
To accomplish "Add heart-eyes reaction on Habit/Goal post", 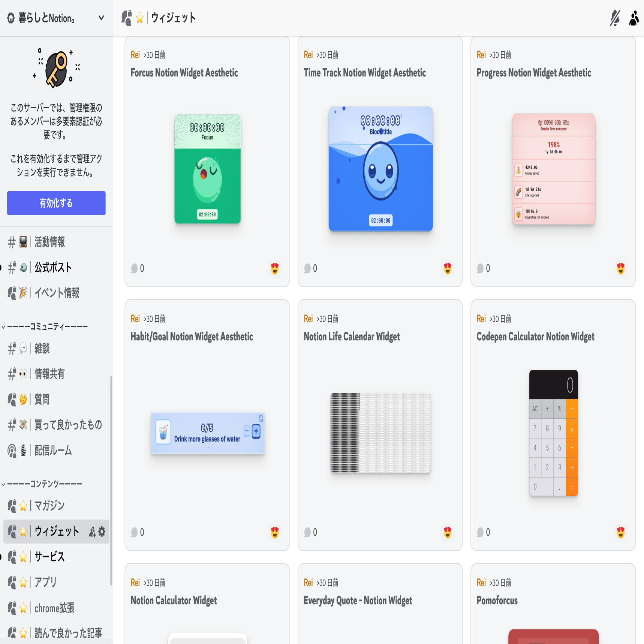I will pyautogui.click(x=275, y=532).
